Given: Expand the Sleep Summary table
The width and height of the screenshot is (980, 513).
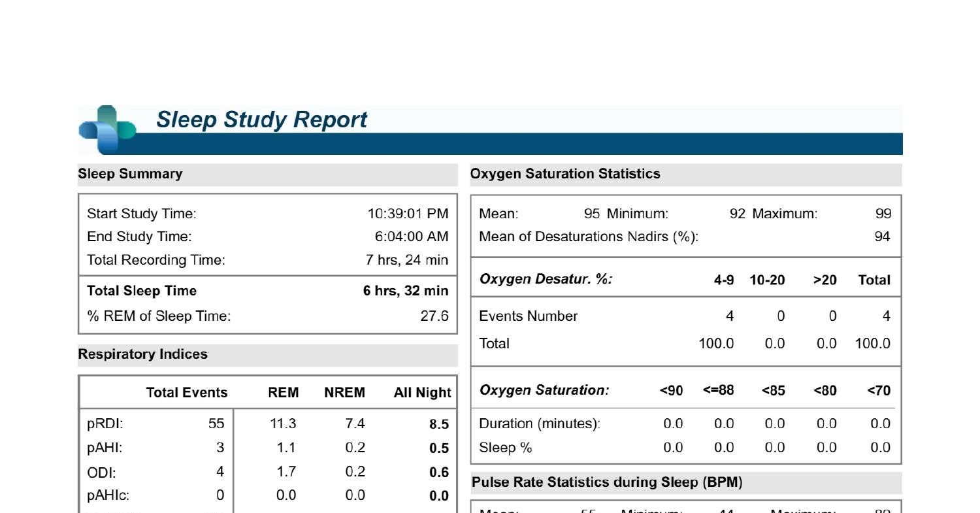Looking at the screenshot, I should (x=268, y=265).
